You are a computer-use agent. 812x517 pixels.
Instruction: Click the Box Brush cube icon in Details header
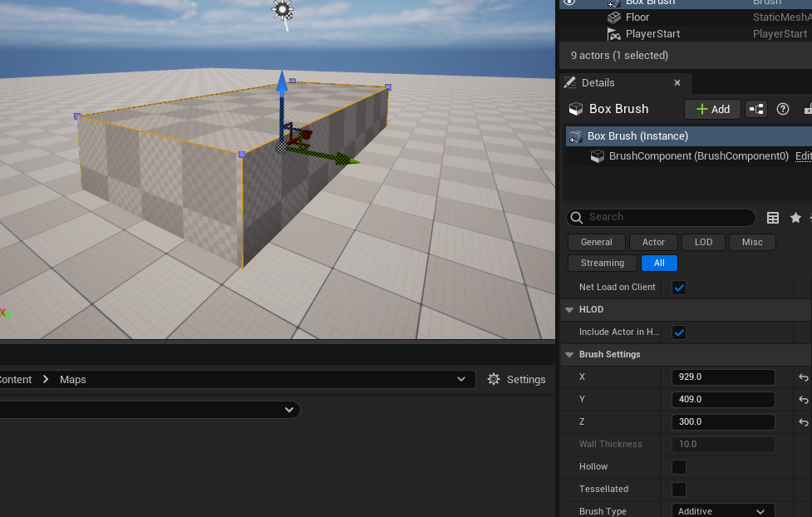pyautogui.click(x=575, y=109)
